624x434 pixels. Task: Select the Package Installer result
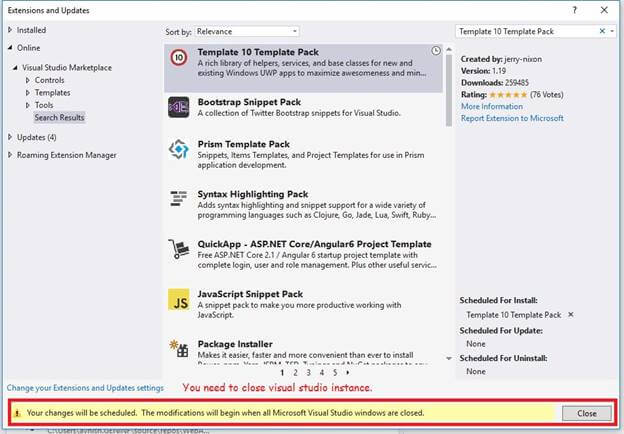coord(303,352)
